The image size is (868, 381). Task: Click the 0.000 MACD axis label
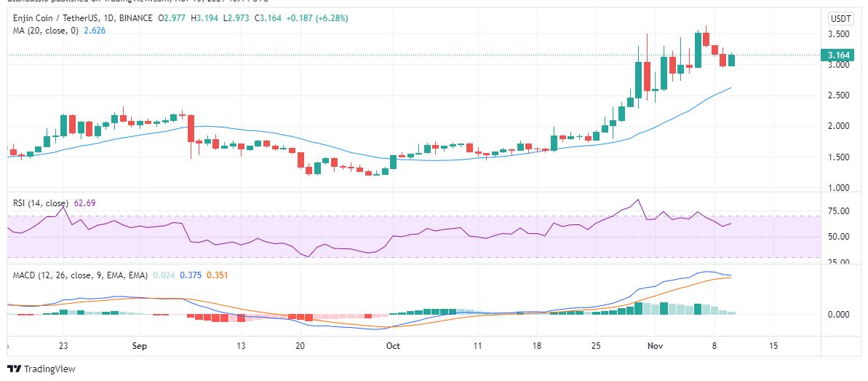coord(838,315)
